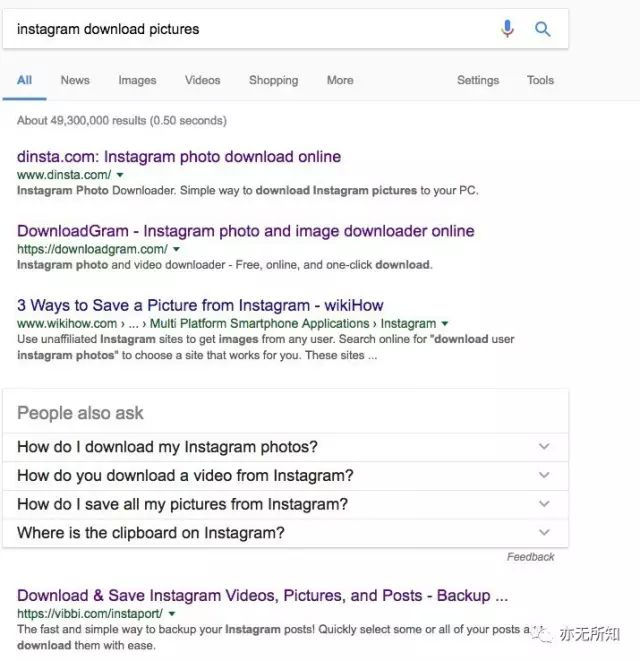Expand "How do you download a video from Instagram?"
This screenshot has width=640, height=661.
tap(285, 476)
